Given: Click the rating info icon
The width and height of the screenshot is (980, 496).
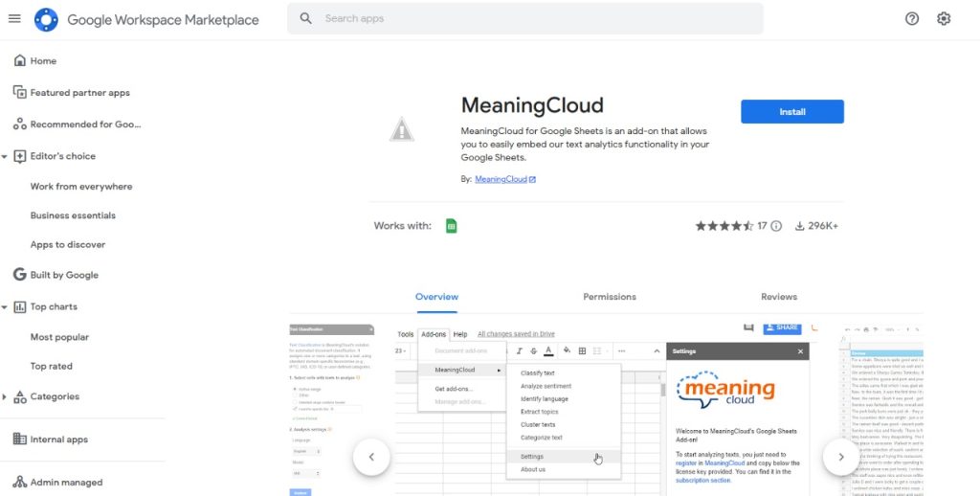Looking at the screenshot, I should 776,226.
